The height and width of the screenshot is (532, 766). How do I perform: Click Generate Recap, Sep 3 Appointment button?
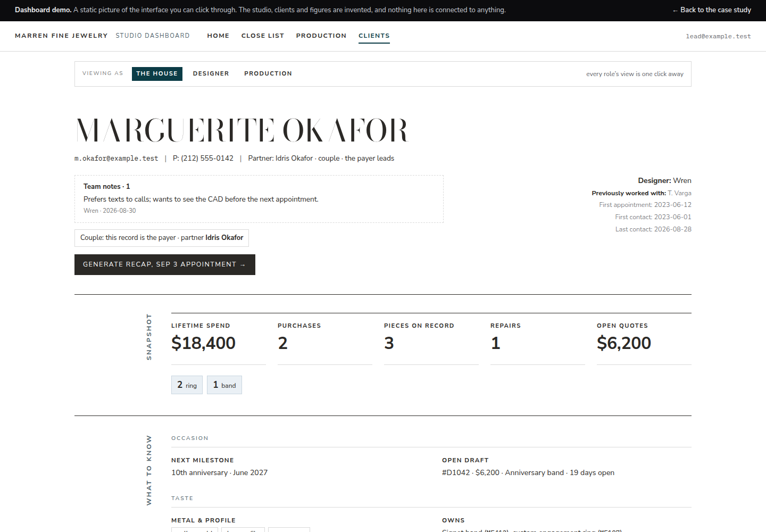(x=165, y=264)
